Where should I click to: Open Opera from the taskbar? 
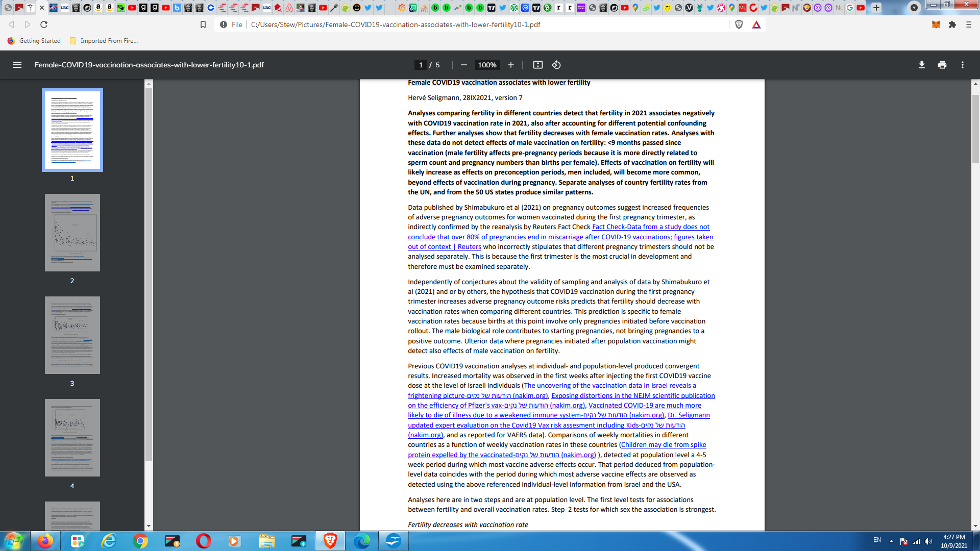tap(203, 541)
